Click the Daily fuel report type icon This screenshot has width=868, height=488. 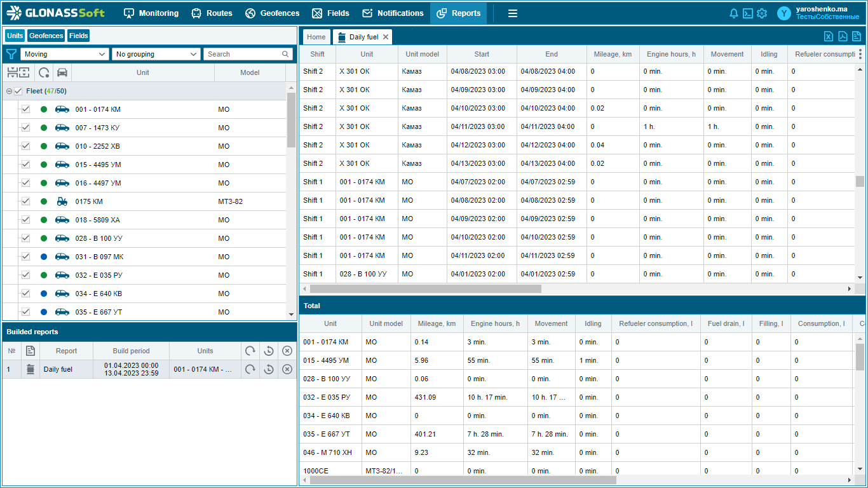pyautogui.click(x=30, y=369)
